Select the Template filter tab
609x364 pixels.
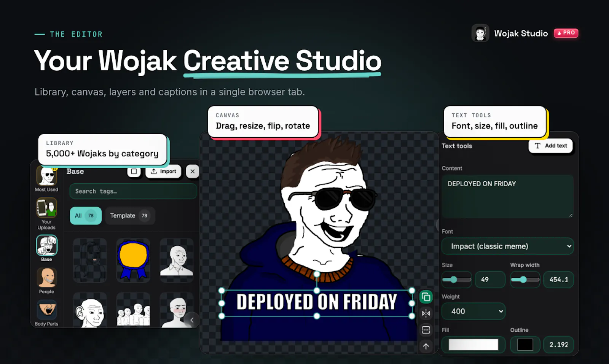[130, 216]
